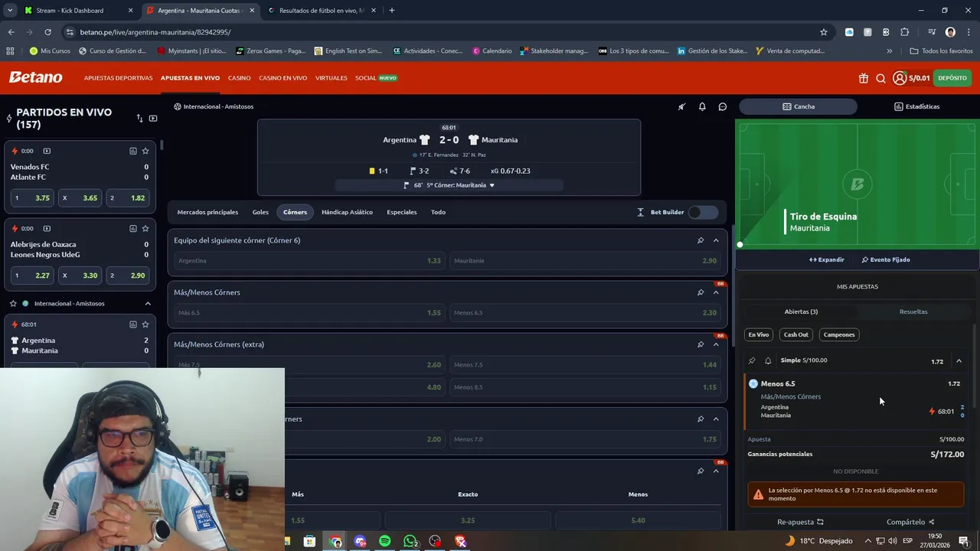Favorite the Argentina vs Mauritania sidebar match
The width and height of the screenshot is (980, 551).
pyautogui.click(x=145, y=324)
